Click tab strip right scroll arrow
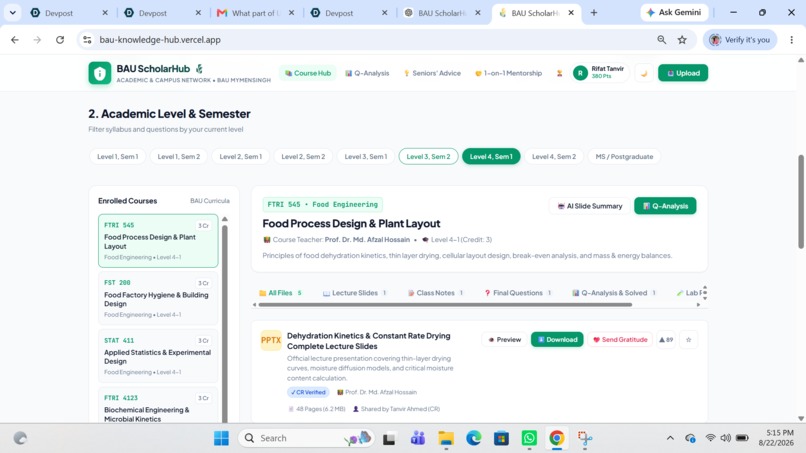The image size is (806, 453). coord(698,304)
